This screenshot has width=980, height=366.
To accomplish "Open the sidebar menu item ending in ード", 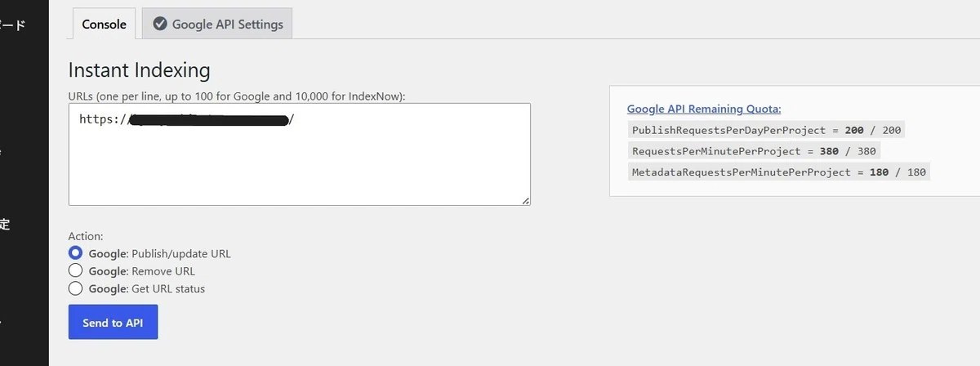I will tap(14, 25).
